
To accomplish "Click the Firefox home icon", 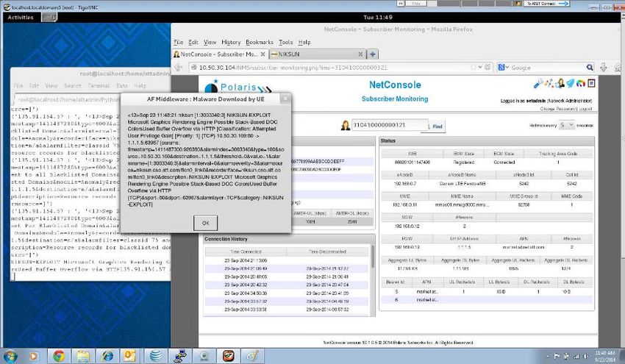I will [618, 68].
